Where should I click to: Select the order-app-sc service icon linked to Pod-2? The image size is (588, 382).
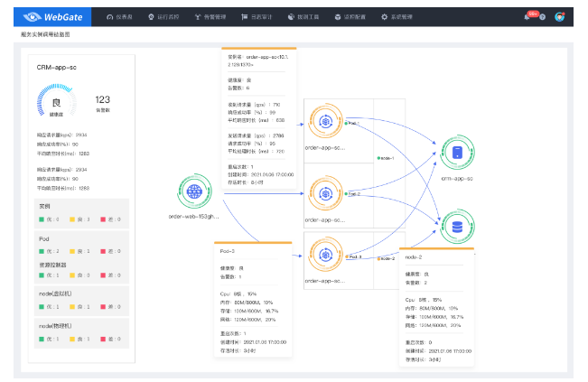(x=325, y=193)
